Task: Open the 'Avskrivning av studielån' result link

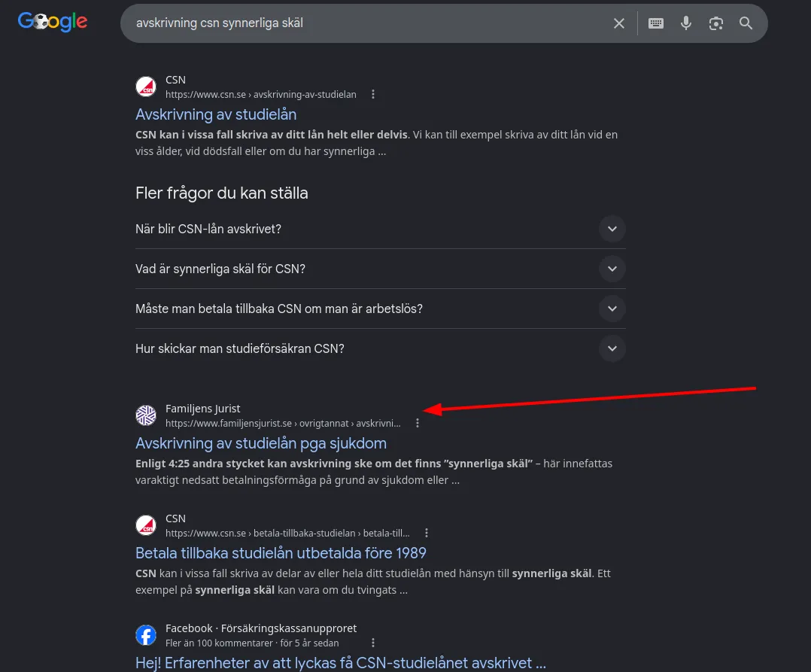Action: pyautogui.click(x=216, y=114)
